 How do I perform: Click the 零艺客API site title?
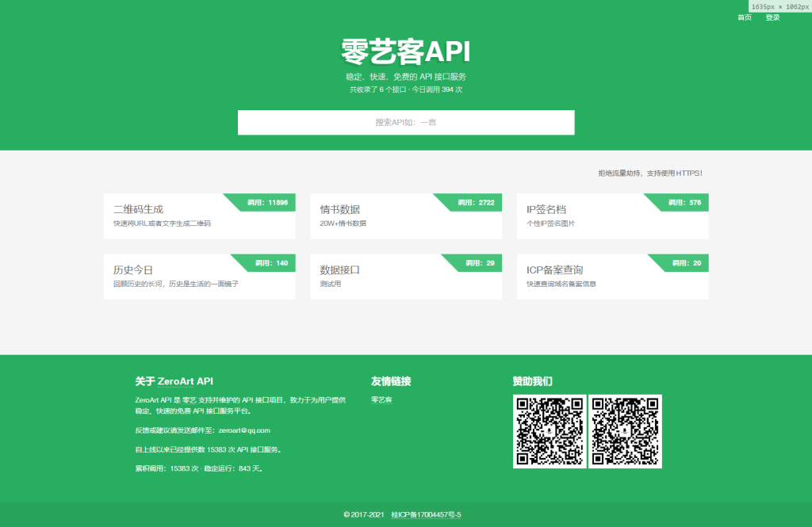coord(405,52)
